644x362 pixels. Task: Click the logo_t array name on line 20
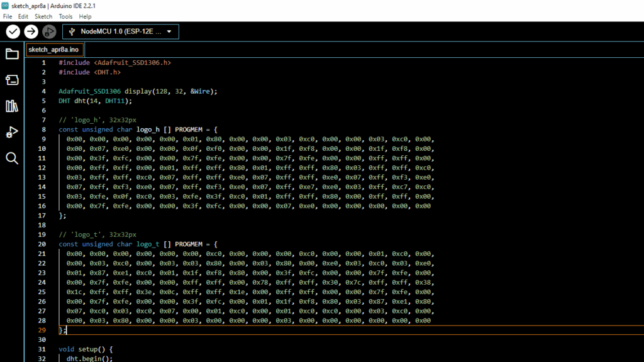tap(148, 244)
